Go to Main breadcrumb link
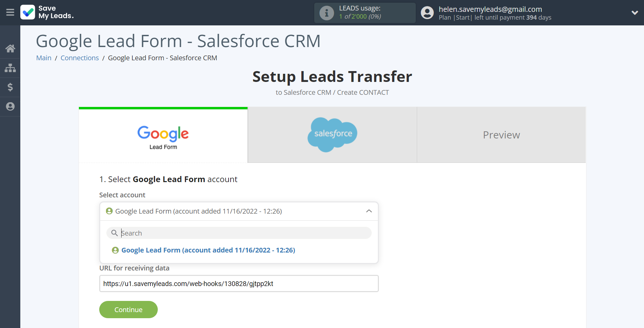Viewport: 644px width, 328px height. tap(44, 58)
